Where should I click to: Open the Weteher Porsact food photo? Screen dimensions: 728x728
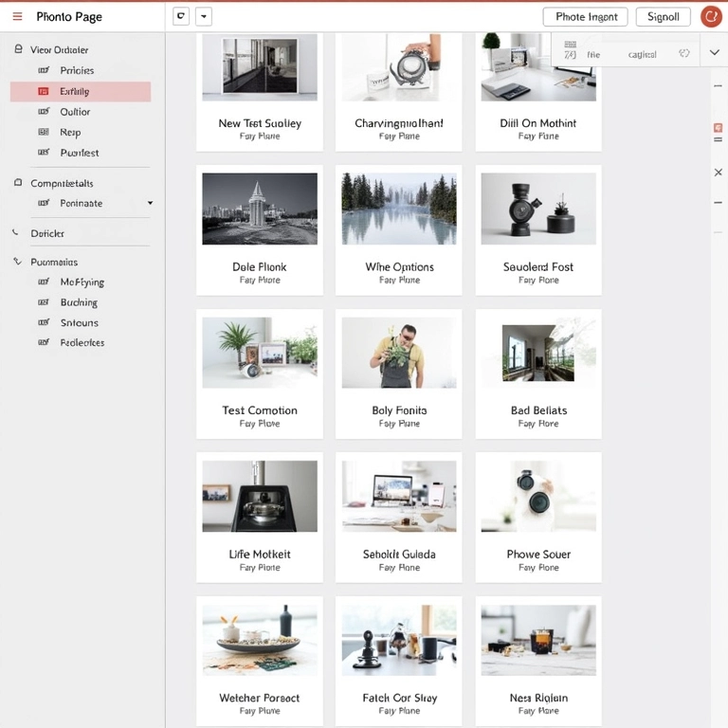[x=260, y=640]
